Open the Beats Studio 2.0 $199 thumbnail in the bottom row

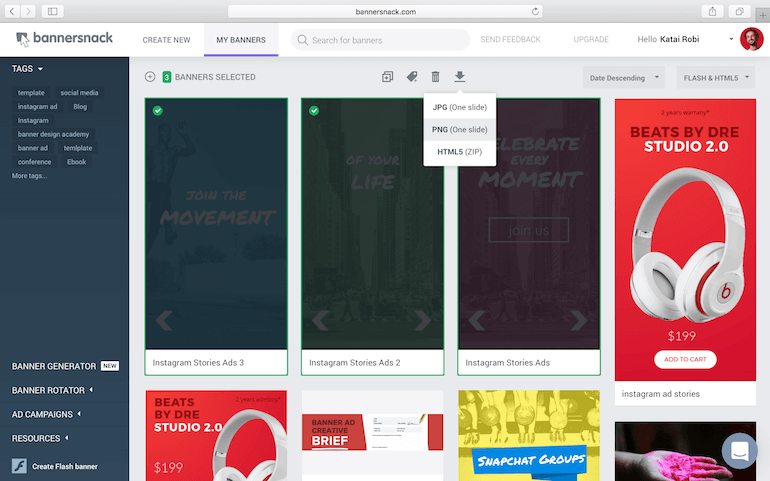[216, 435]
